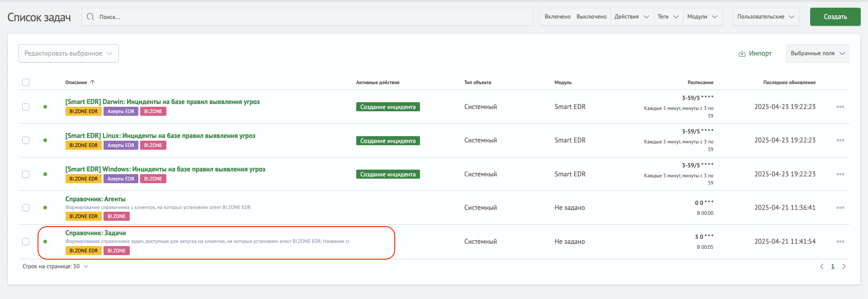Image resolution: width=868 pixels, height=299 pixels.
Task: Click 'Smart EDR' module cell in Linux row
Action: pos(570,140)
